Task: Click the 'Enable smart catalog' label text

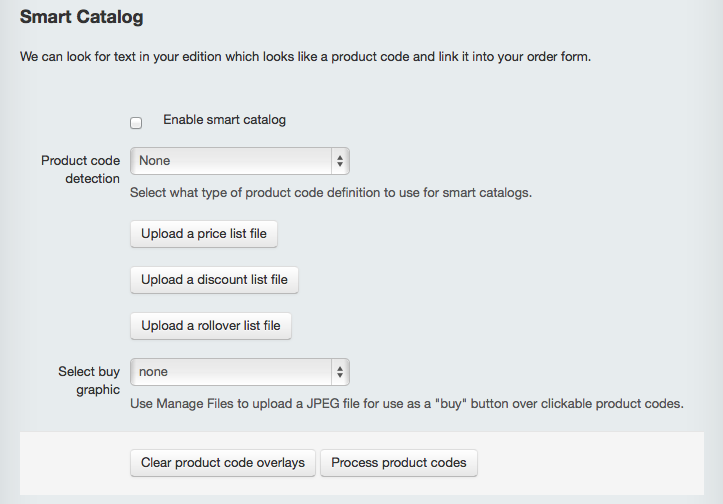Action: [225, 120]
